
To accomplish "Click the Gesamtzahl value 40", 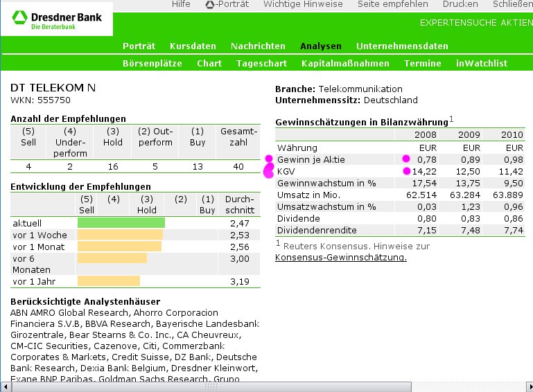I will coord(238,166).
